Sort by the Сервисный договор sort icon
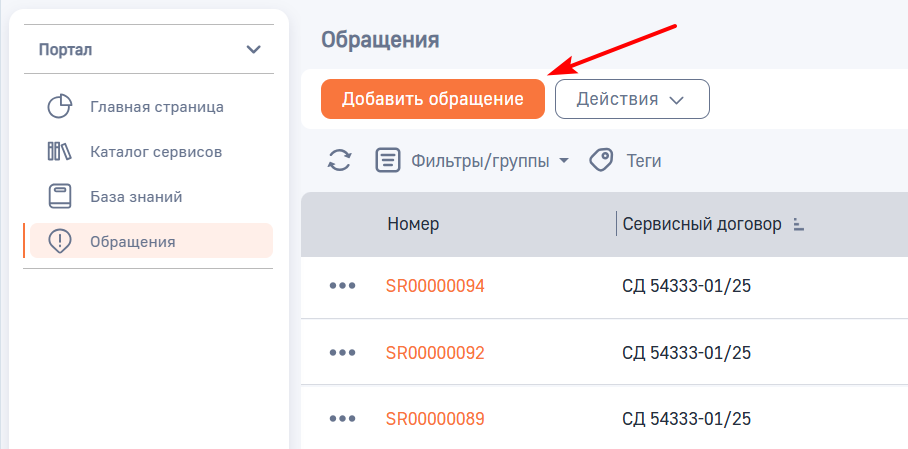This screenshot has width=908, height=449. pyautogui.click(x=798, y=225)
